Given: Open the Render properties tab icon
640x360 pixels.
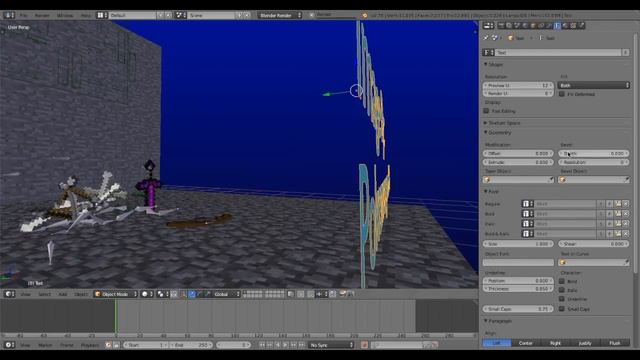Looking at the screenshot, I should 501,26.
